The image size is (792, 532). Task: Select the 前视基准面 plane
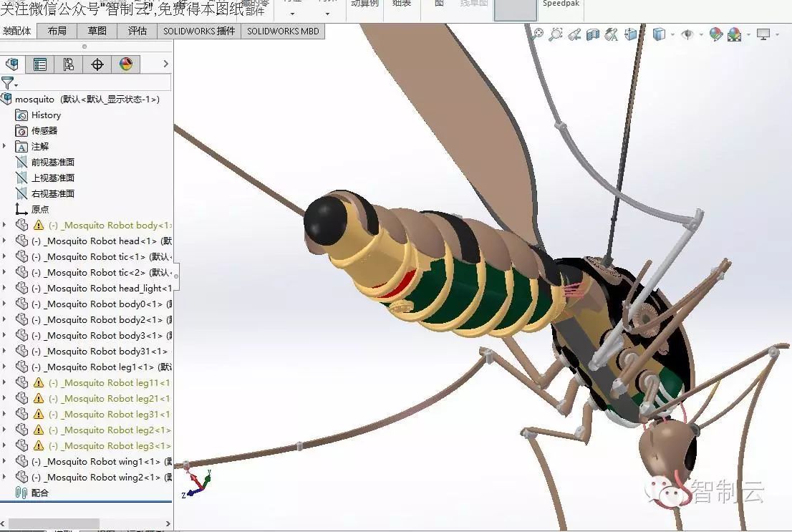point(45,162)
